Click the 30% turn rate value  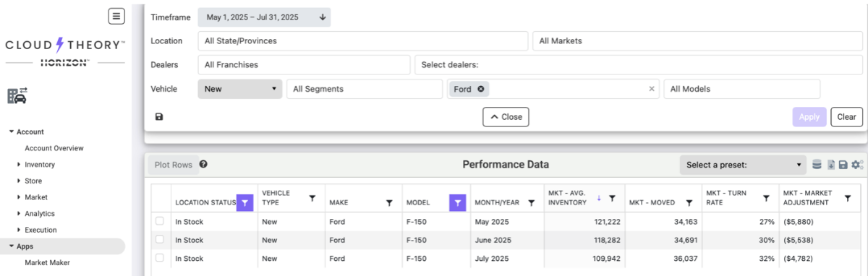pos(767,239)
